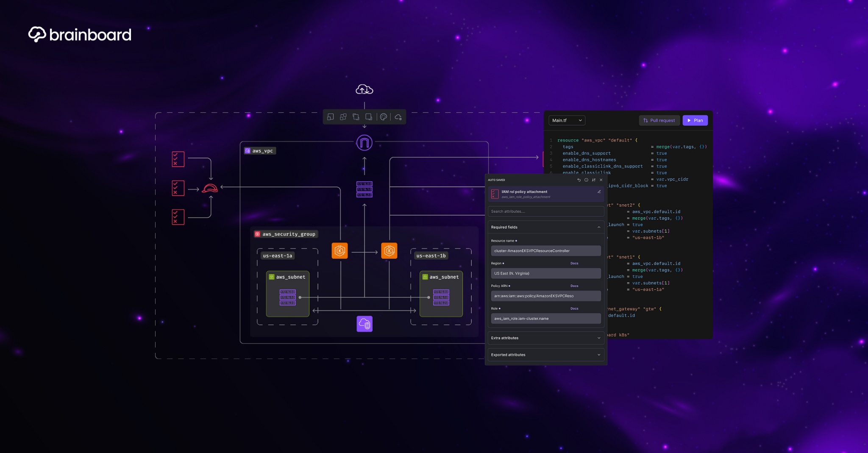Expand the Exported attributes section

pyautogui.click(x=598, y=355)
